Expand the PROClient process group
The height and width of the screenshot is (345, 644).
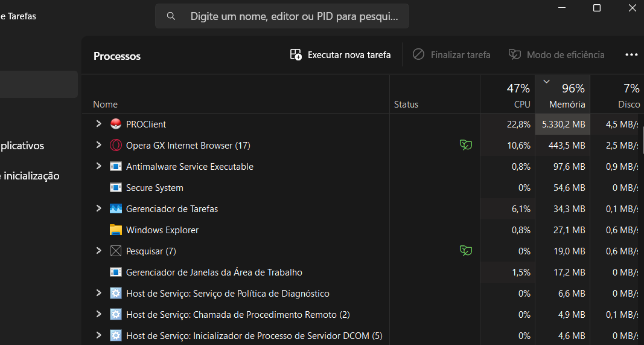click(x=99, y=124)
